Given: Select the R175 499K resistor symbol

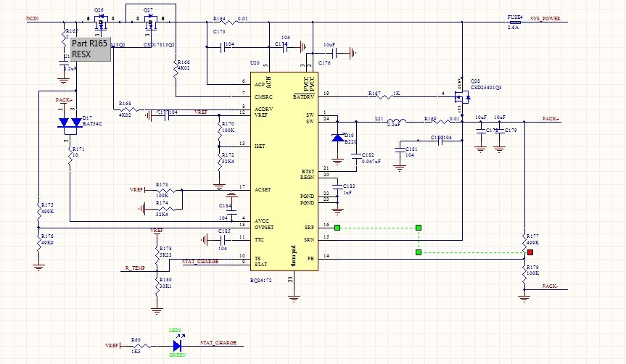Looking at the screenshot, I should (x=38, y=211).
